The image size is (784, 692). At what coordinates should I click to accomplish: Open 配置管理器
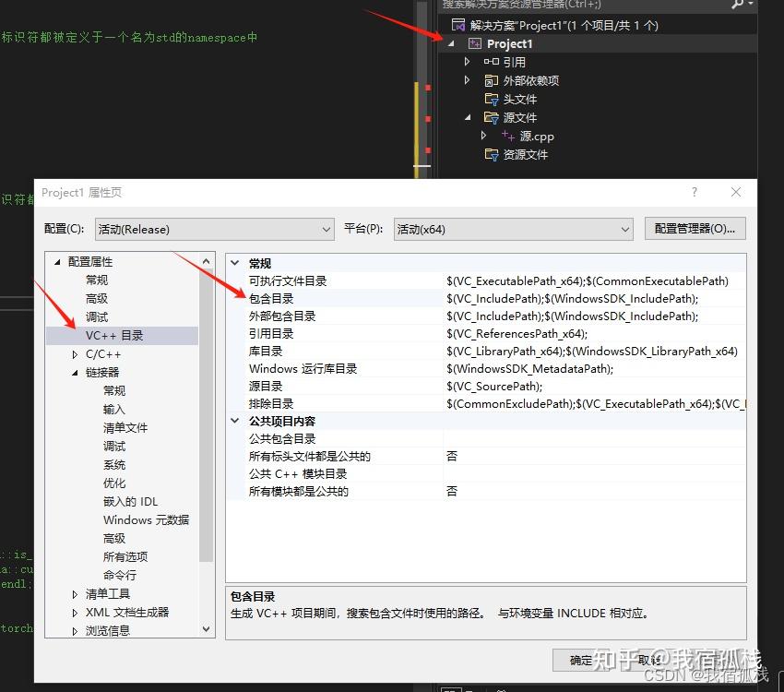coord(695,228)
